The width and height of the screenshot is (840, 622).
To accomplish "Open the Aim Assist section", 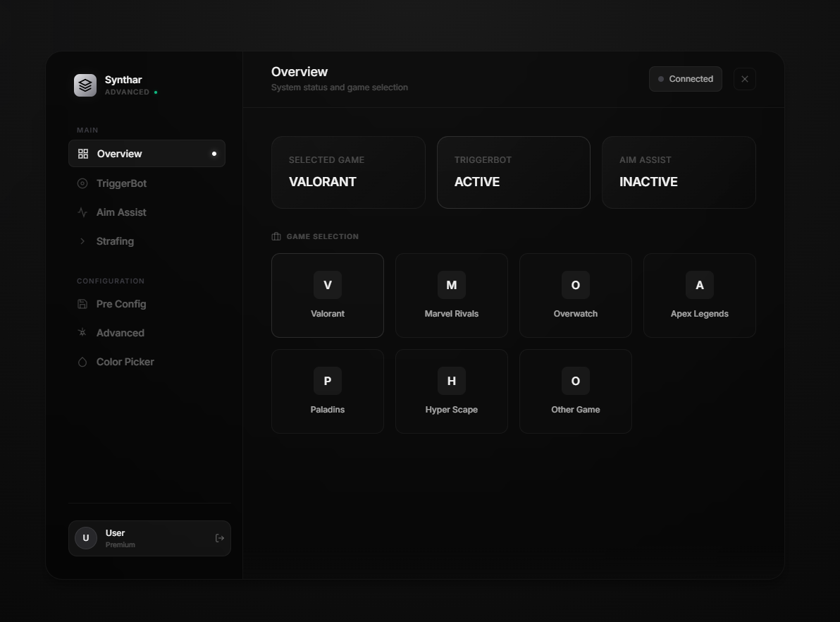I will click(x=121, y=212).
